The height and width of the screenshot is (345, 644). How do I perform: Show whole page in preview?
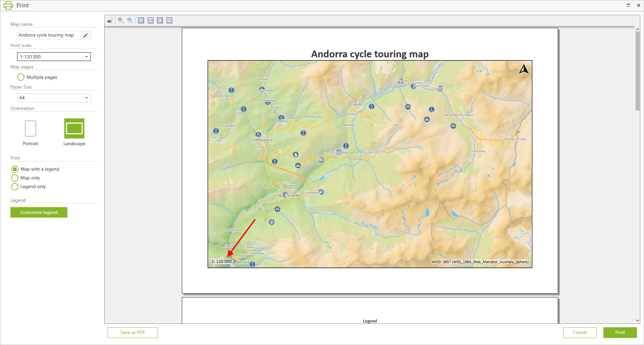coord(160,20)
